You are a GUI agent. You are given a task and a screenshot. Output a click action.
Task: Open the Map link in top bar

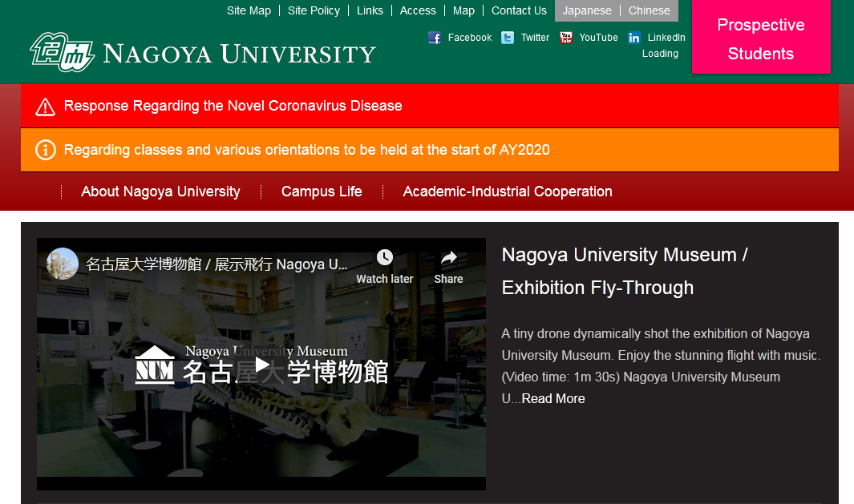[463, 10]
